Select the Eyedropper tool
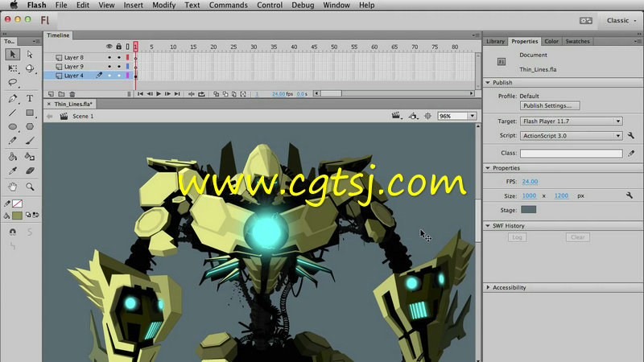 click(13, 171)
